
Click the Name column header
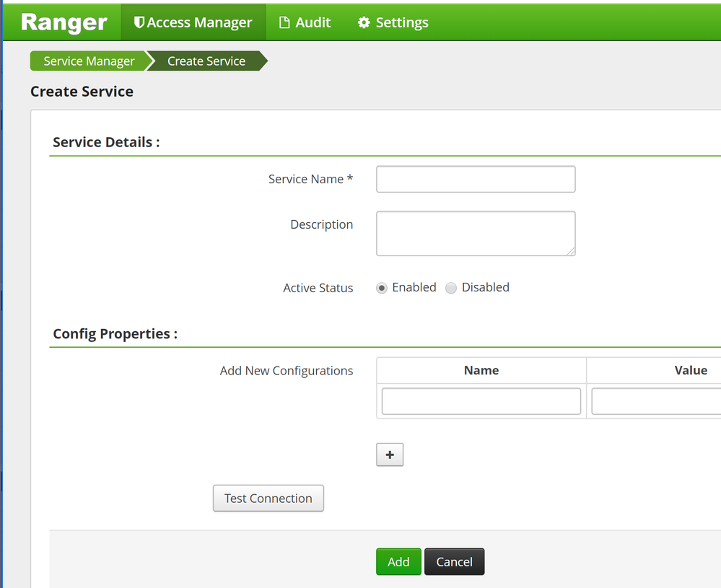click(481, 371)
